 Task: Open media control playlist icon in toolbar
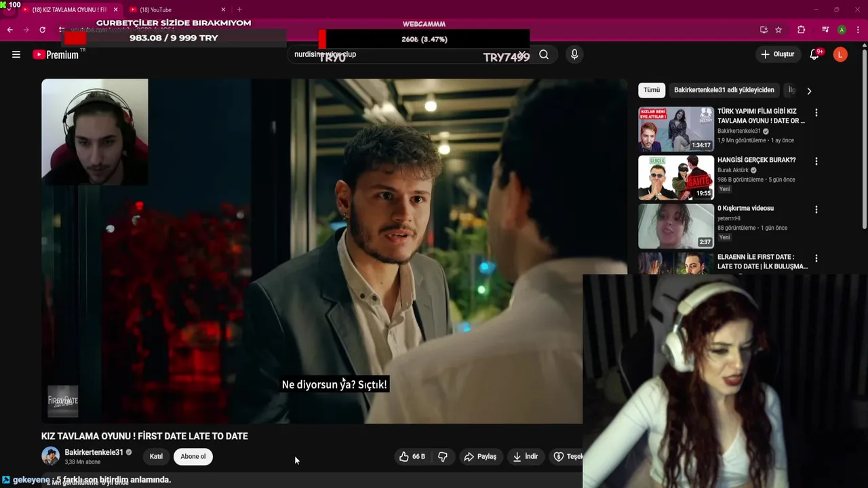coord(825,30)
